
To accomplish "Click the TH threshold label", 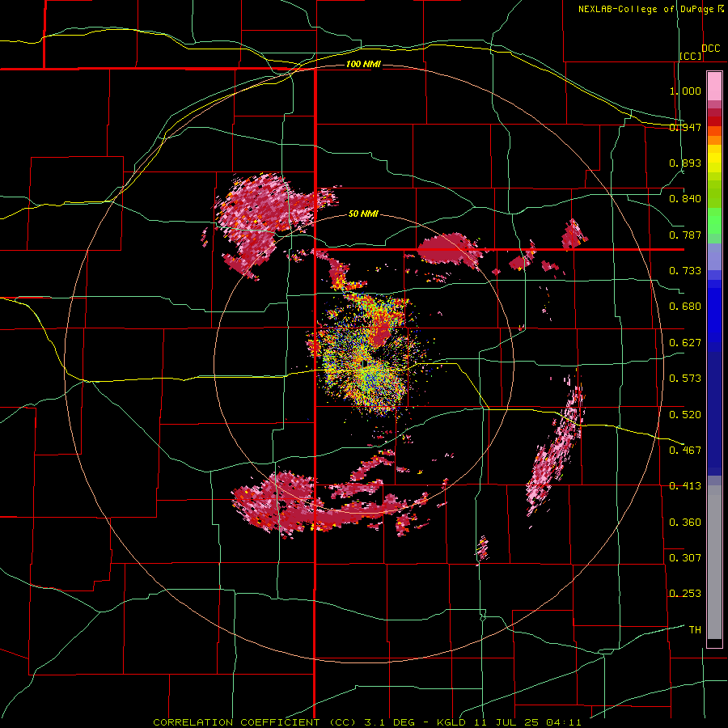I will tap(695, 630).
